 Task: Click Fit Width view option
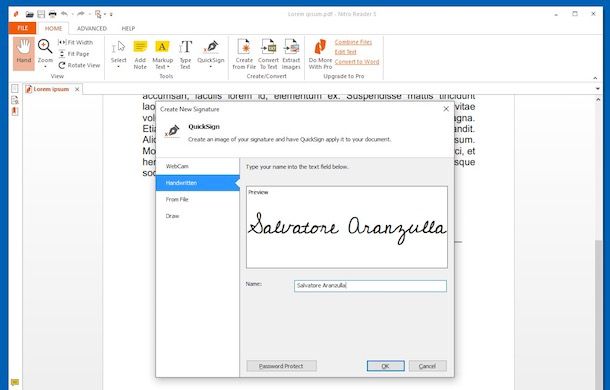(75, 42)
